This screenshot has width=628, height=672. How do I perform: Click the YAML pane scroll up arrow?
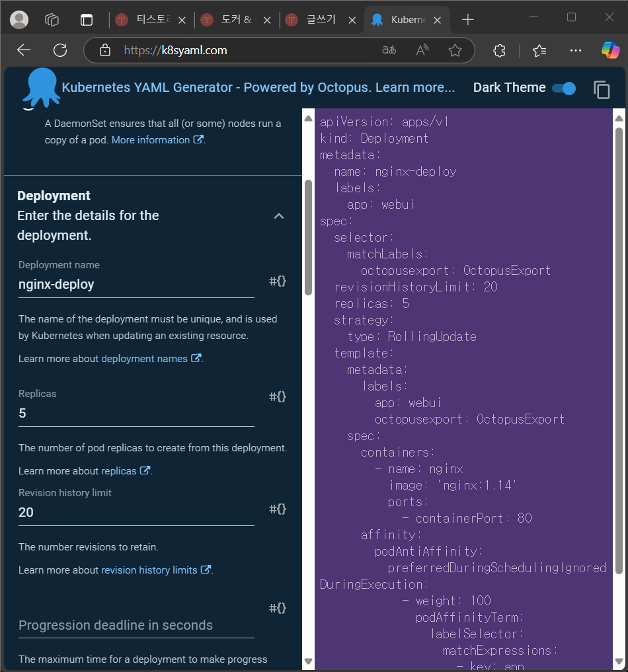pos(619,119)
